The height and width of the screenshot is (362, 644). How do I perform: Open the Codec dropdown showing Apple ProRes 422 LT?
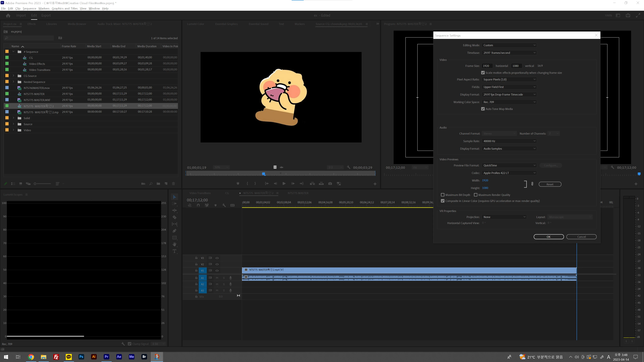[x=509, y=173]
